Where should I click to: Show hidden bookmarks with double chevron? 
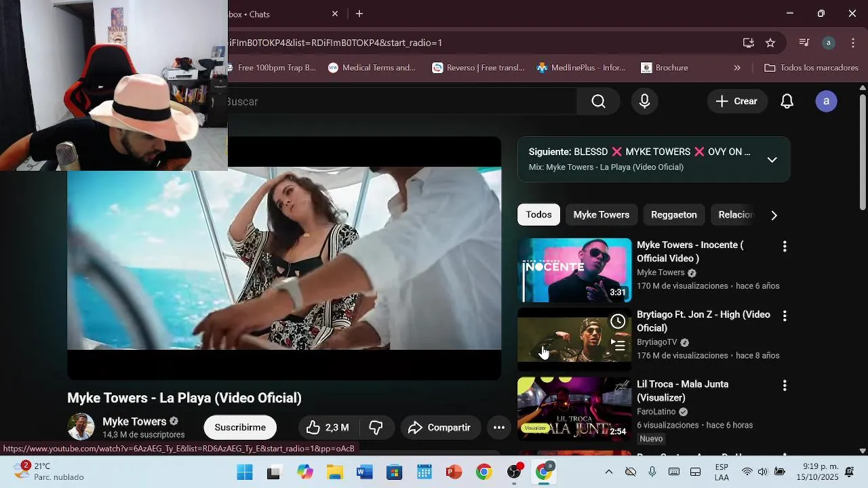pos(737,68)
